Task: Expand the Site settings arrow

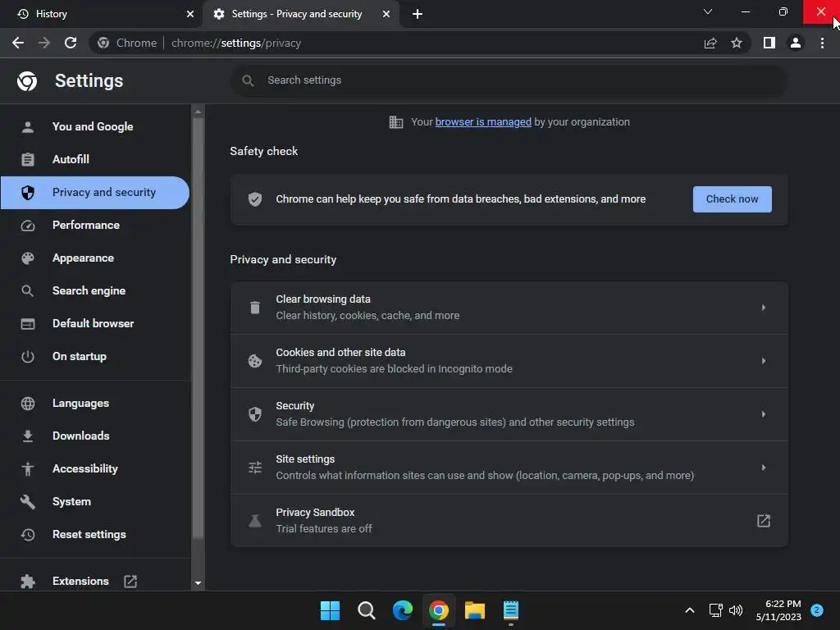Action: click(x=764, y=468)
